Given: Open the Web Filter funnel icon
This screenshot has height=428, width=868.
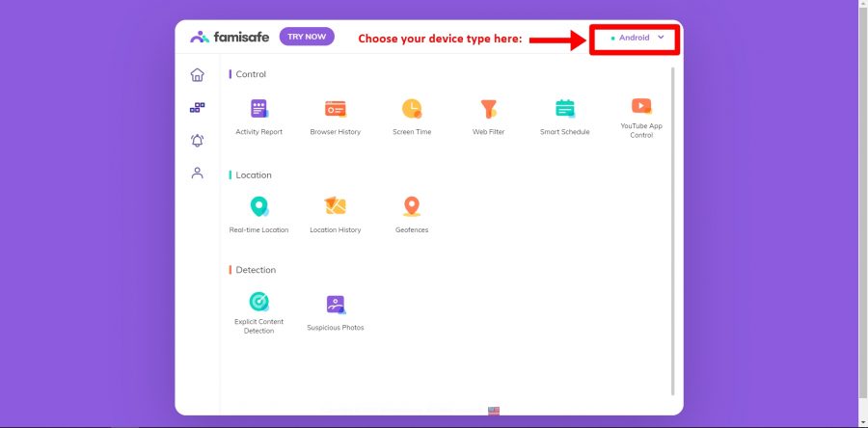Looking at the screenshot, I should point(488,109).
